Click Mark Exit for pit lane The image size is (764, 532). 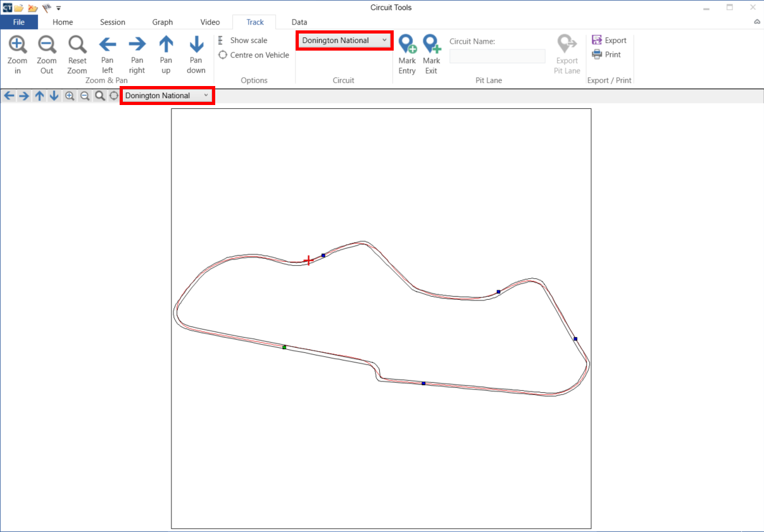tap(432, 54)
